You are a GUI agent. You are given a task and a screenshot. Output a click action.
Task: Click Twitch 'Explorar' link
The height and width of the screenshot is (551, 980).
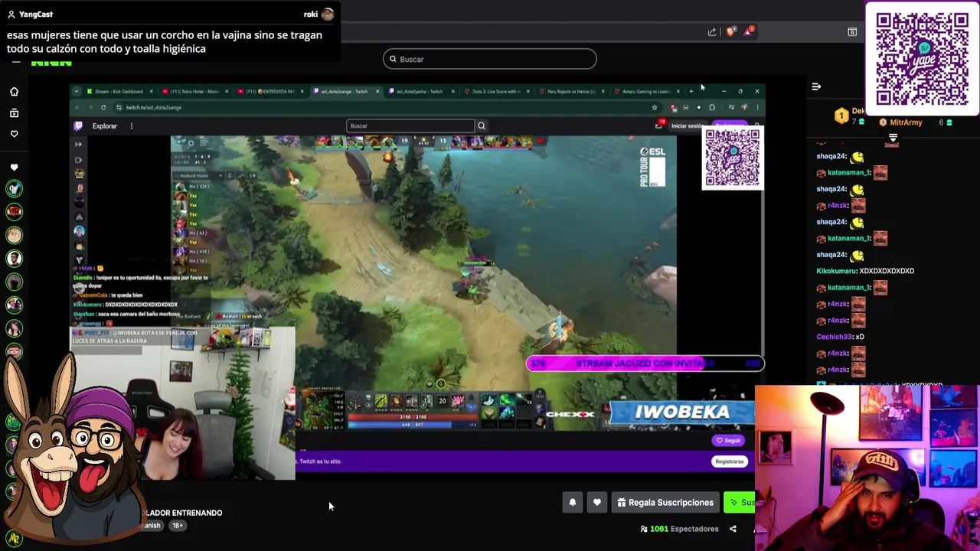coord(105,126)
